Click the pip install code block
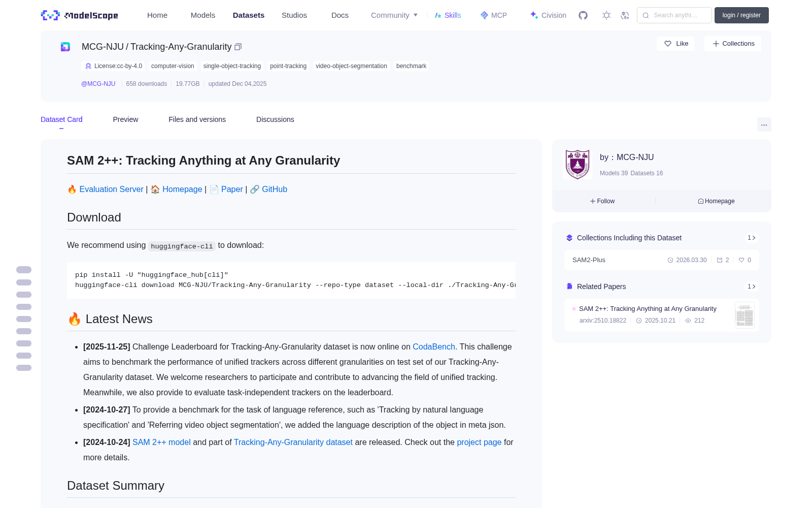Image resolution: width=812 pixels, height=508 pixels. [291, 280]
